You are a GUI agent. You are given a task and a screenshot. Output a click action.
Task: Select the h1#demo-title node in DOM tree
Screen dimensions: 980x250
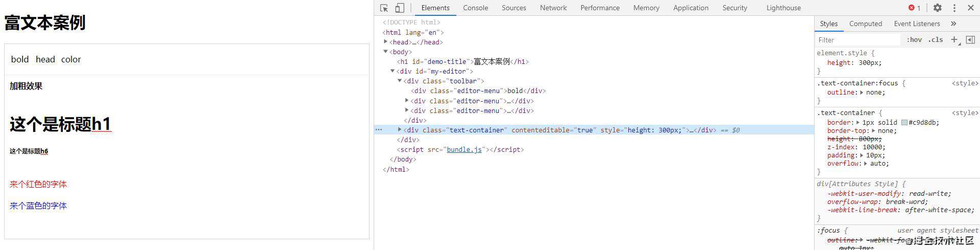click(463, 61)
